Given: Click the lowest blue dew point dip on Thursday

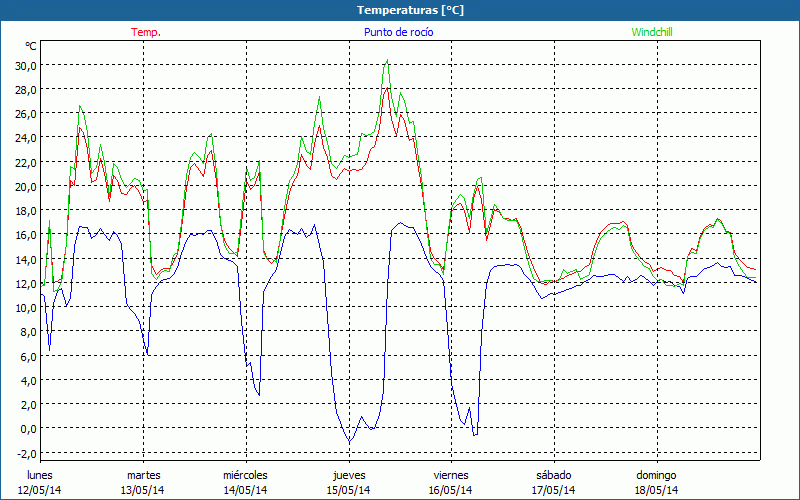Looking at the screenshot, I should tap(349, 442).
